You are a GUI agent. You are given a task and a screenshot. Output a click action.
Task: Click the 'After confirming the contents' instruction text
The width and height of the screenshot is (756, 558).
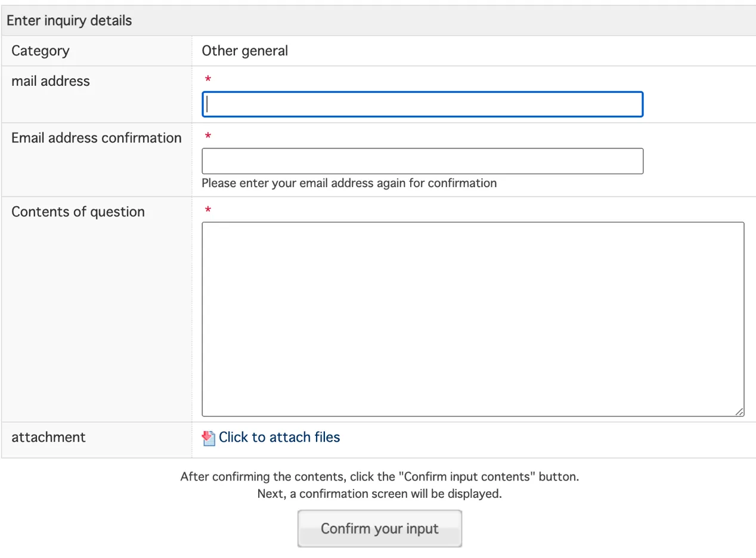(379, 477)
